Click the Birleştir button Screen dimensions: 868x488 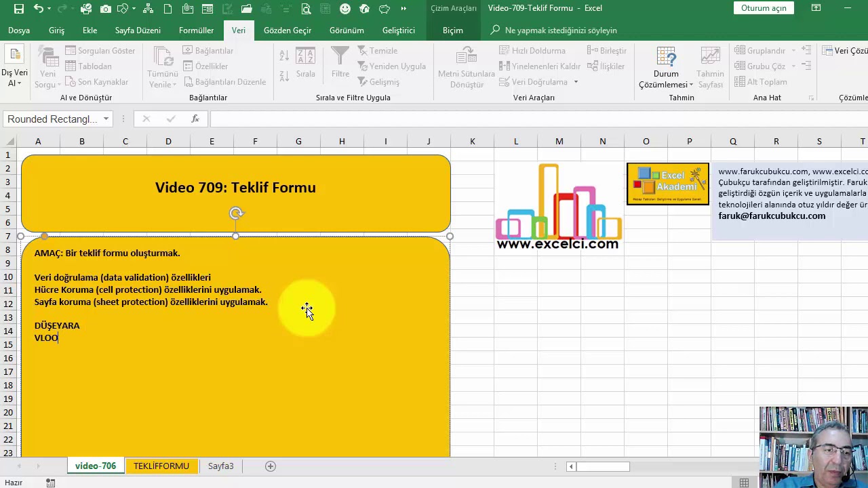(x=607, y=51)
